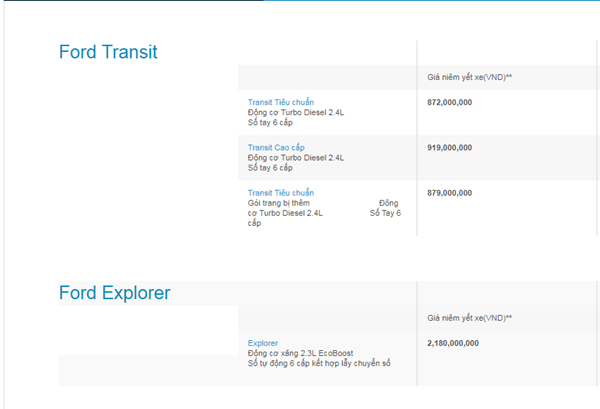Click the Ford Explorer section heading
The height and width of the screenshot is (409, 600).
click(x=114, y=293)
